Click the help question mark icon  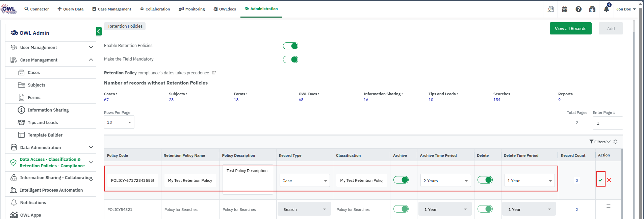[578, 9]
